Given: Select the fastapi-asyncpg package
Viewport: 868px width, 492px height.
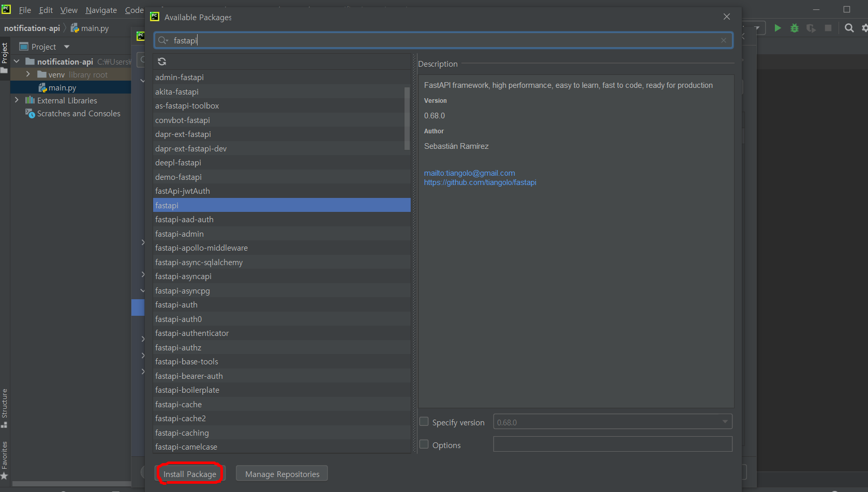Looking at the screenshot, I should coord(282,290).
